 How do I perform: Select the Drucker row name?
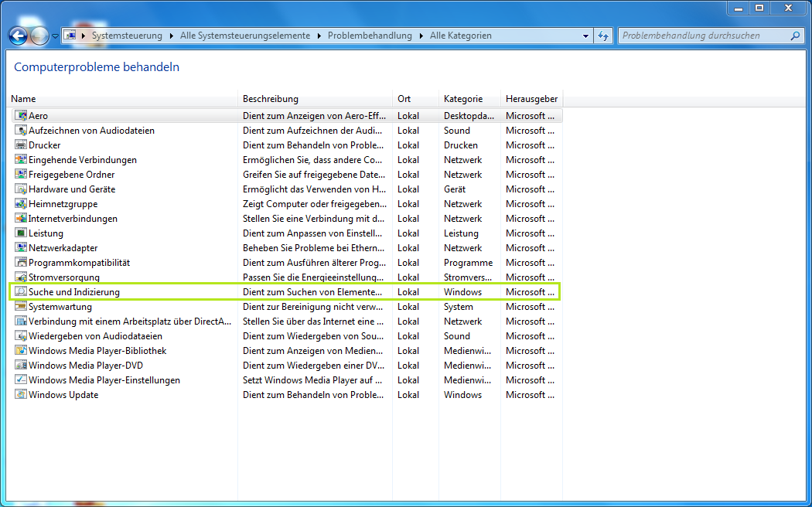[45, 145]
